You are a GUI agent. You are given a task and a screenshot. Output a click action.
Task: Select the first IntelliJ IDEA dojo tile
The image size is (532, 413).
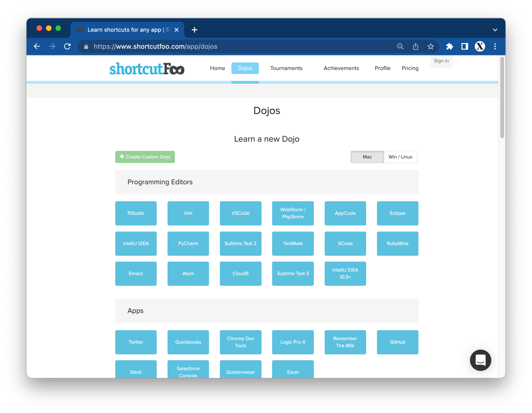(136, 243)
